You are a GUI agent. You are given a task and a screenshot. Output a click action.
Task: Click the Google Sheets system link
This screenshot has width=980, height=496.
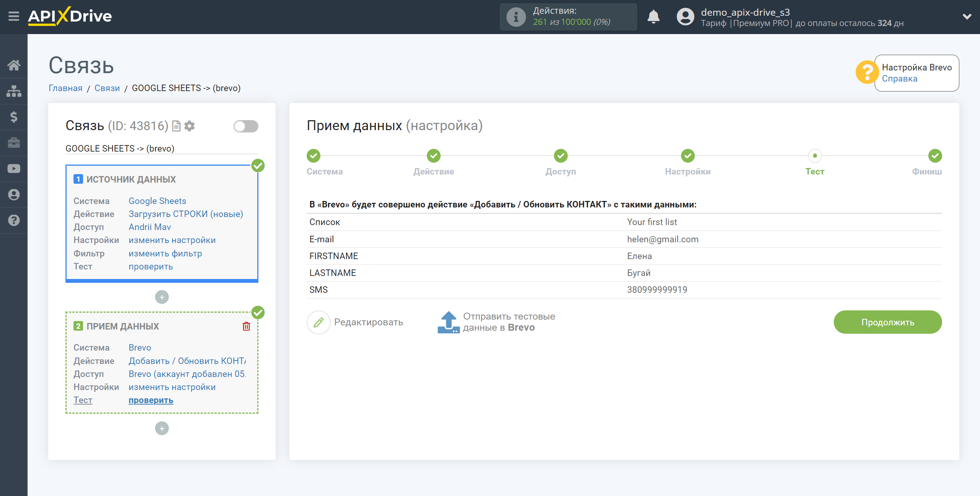[157, 201]
